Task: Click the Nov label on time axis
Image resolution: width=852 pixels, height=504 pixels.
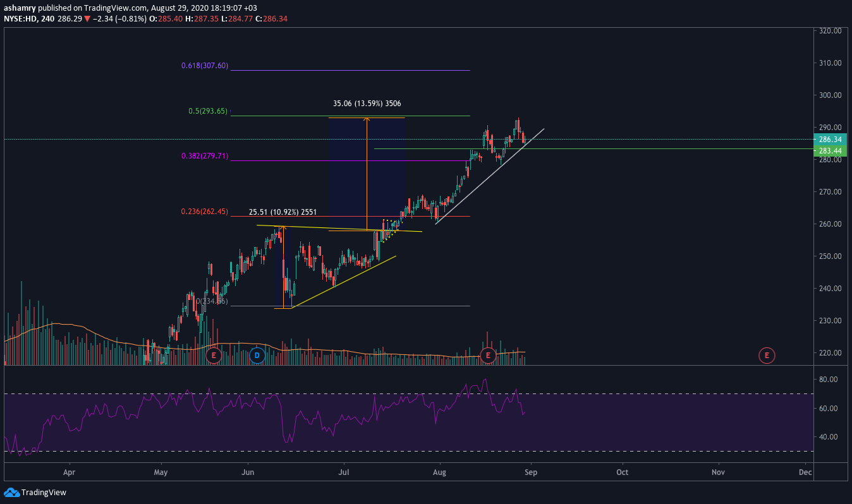Action: pyautogui.click(x=718, y=472)
